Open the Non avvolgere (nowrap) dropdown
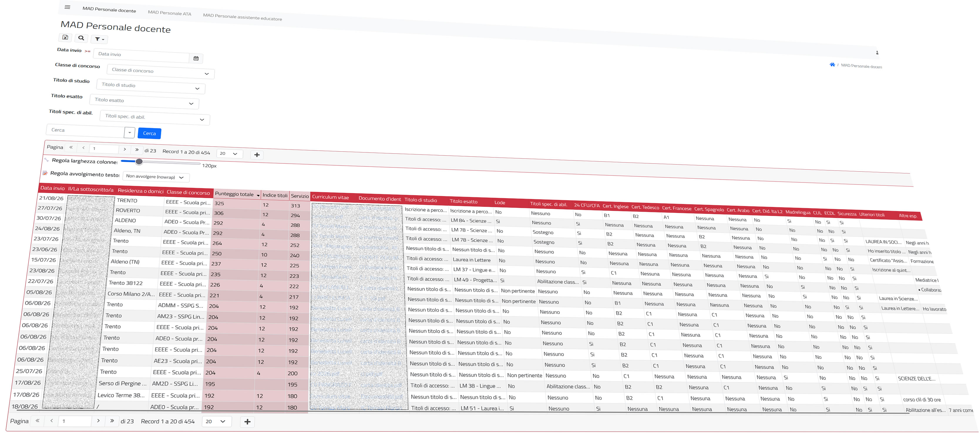The image size is (980, 437). pyautogui.click(x=156, y=177)
